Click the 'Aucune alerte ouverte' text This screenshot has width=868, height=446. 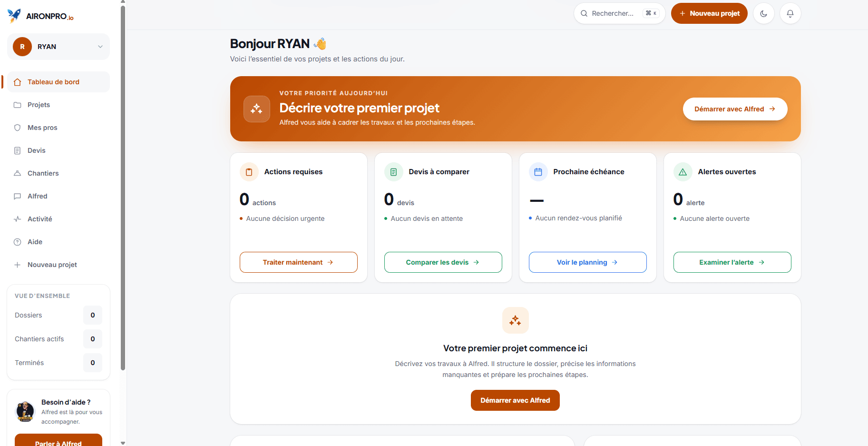tap(715, 218)
